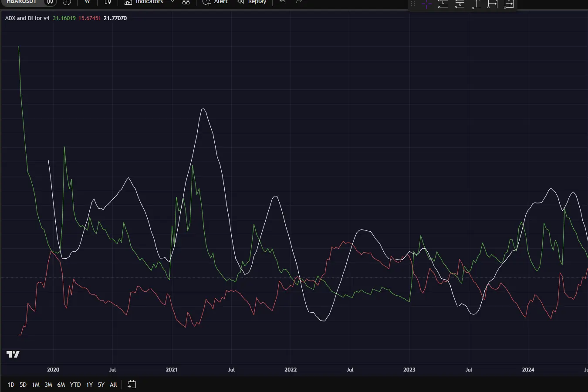This screenshot has height=392, width=588.
Task: Click the red value 15.67451 in legend
Action: 90,18
